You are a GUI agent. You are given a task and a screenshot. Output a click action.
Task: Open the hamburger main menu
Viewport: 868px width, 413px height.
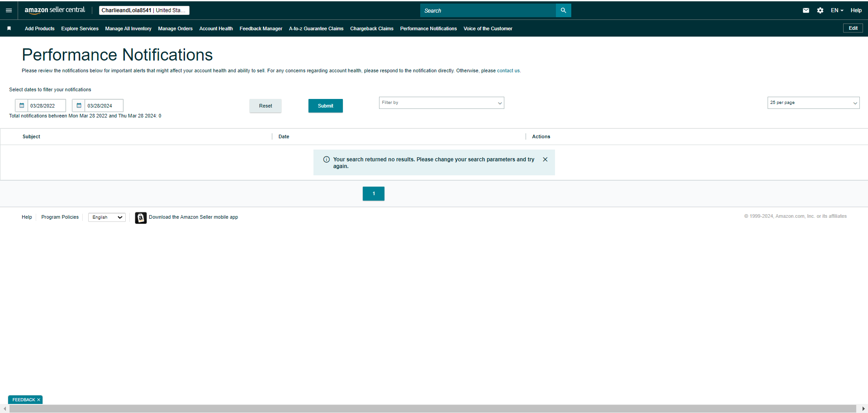click(9, 10)
